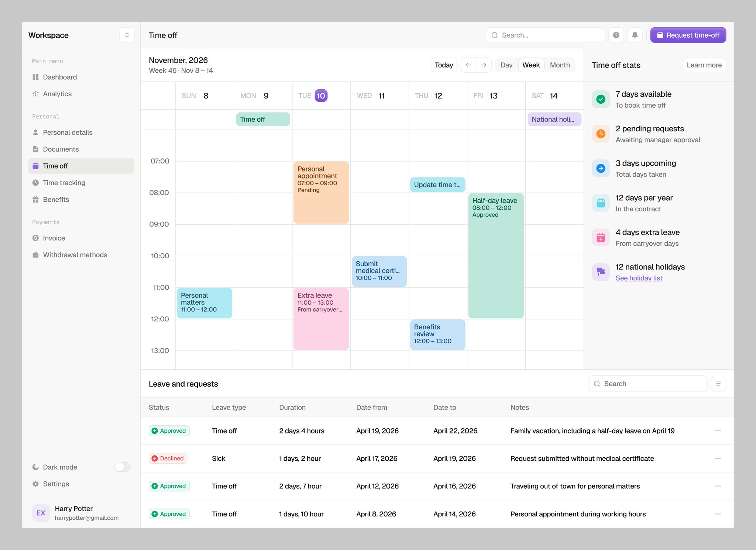756x550 pixels.
Task: Click the teal calendar days per year icon
Action: 601,203
